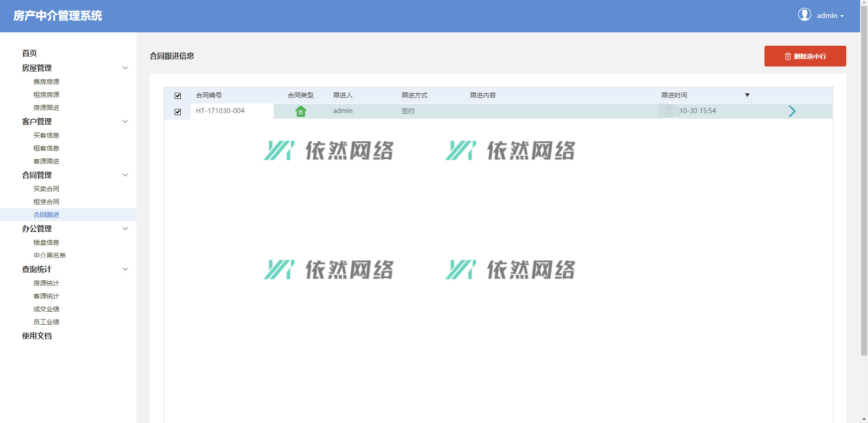Open 中介黑名单 in the sidebar

(x=49, y=255)
